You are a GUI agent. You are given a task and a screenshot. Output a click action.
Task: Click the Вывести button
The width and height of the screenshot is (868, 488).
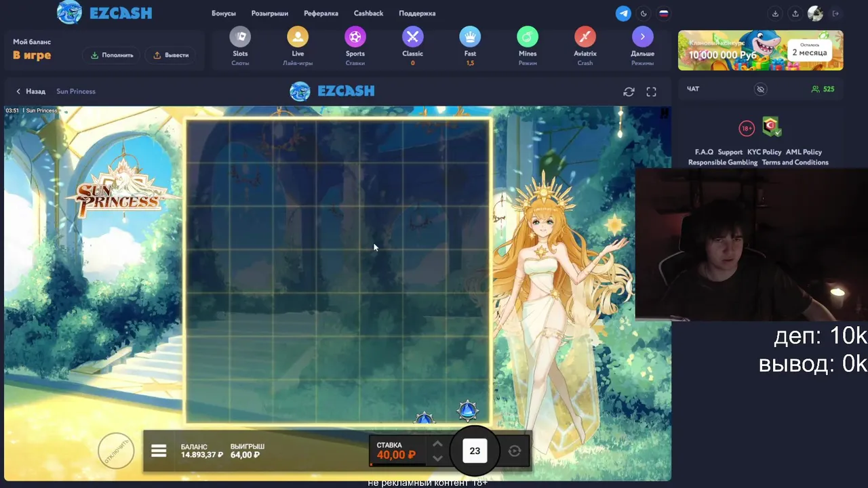pos(171,55)
